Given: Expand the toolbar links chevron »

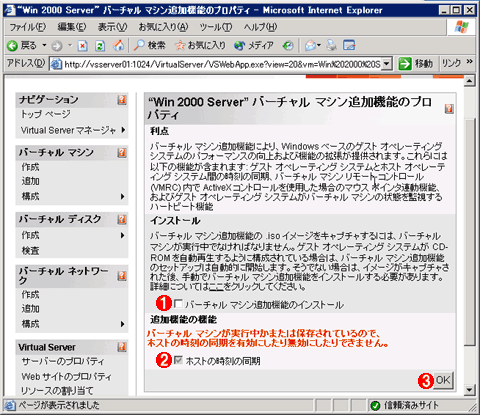Looking at the screenshot, I should (470, 62).
